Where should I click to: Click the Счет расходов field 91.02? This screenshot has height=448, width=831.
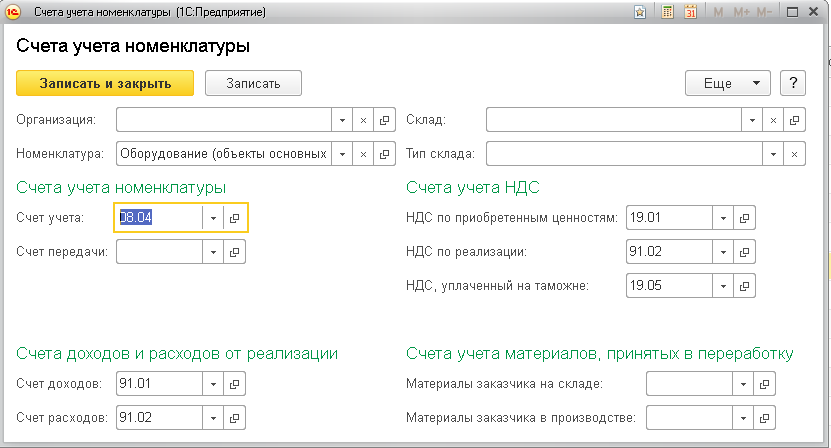pos(159,418)
